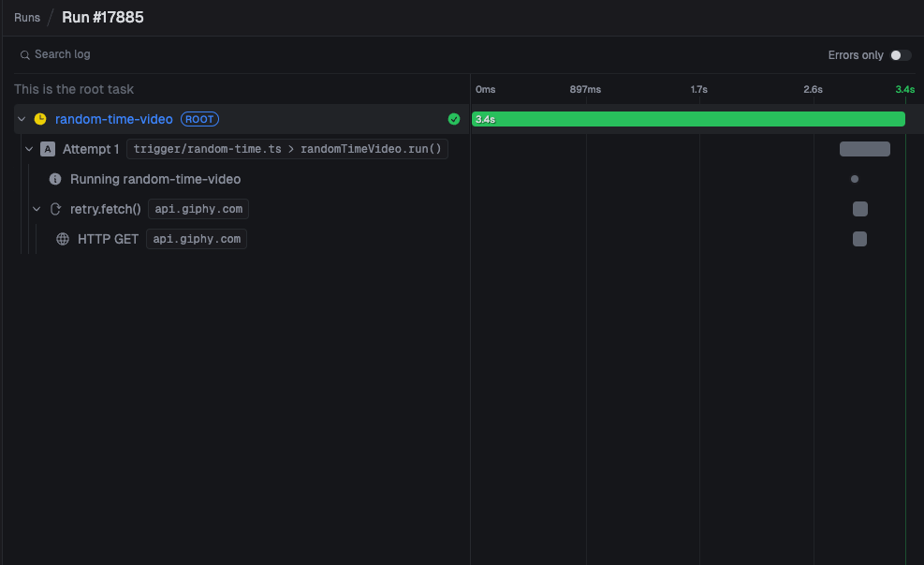
Task: Click the Run #17885 title
Action: point(103,17)
